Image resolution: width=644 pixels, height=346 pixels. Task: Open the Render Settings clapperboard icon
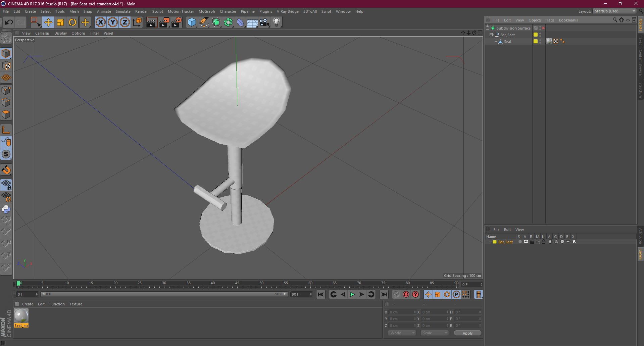(x=177, y=22)
